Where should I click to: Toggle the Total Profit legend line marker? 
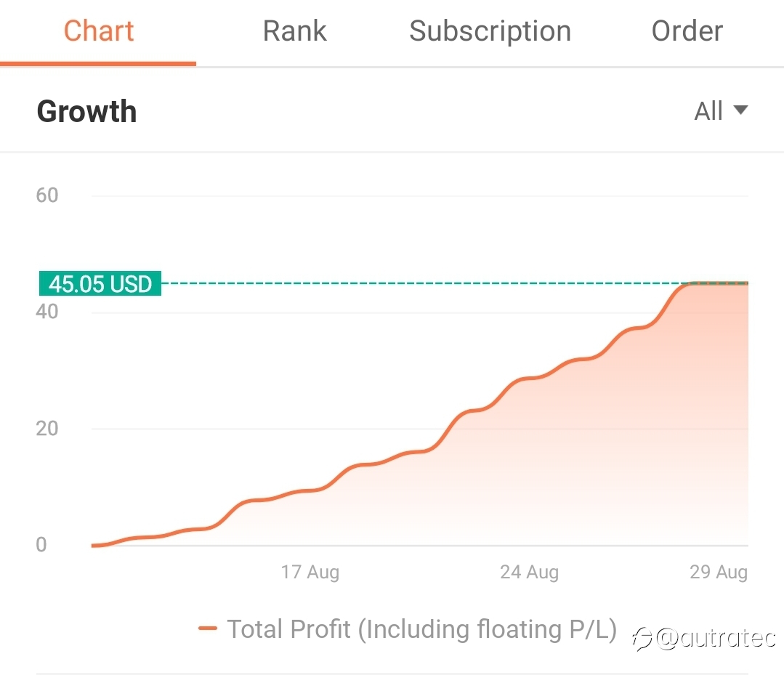point(208,628)
